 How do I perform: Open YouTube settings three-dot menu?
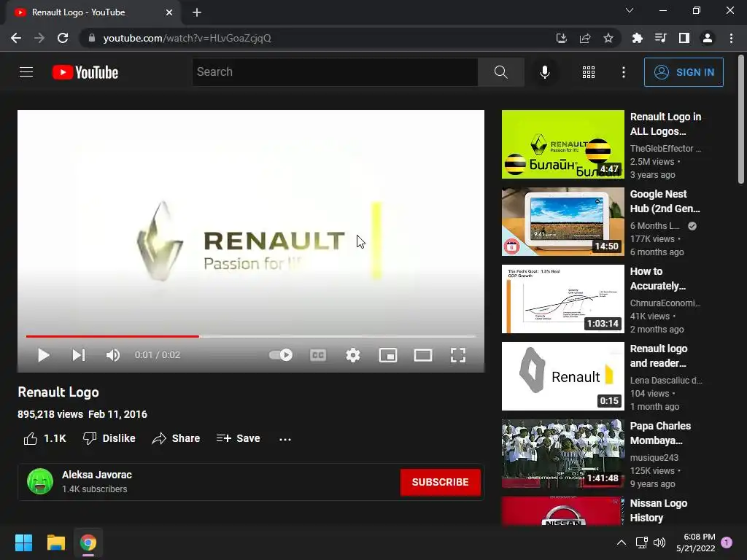623,72
